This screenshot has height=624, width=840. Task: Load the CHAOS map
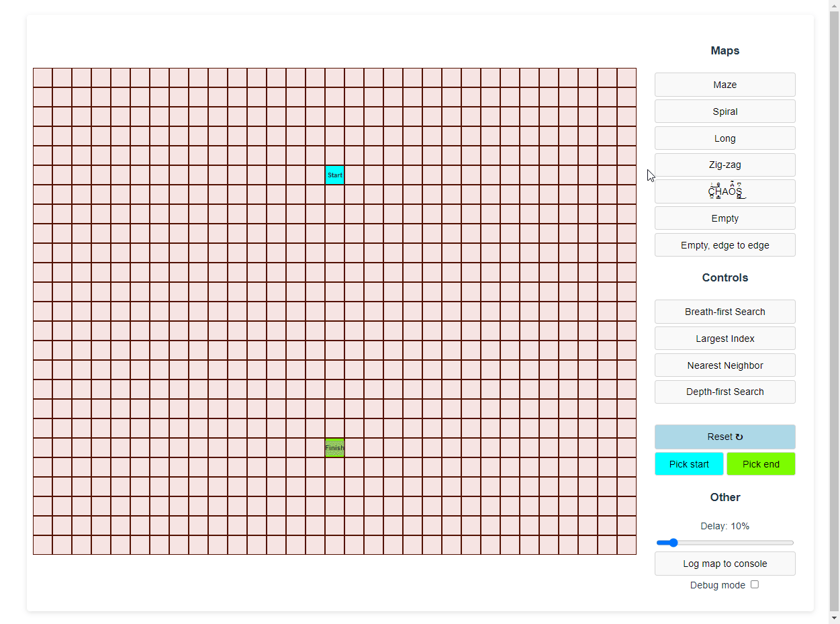[725, 191]
